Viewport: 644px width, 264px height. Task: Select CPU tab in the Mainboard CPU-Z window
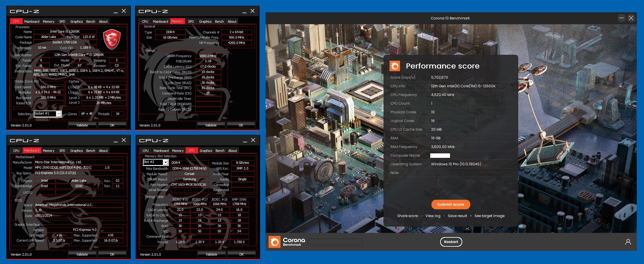pyautogui.click(x=16, y=151)
